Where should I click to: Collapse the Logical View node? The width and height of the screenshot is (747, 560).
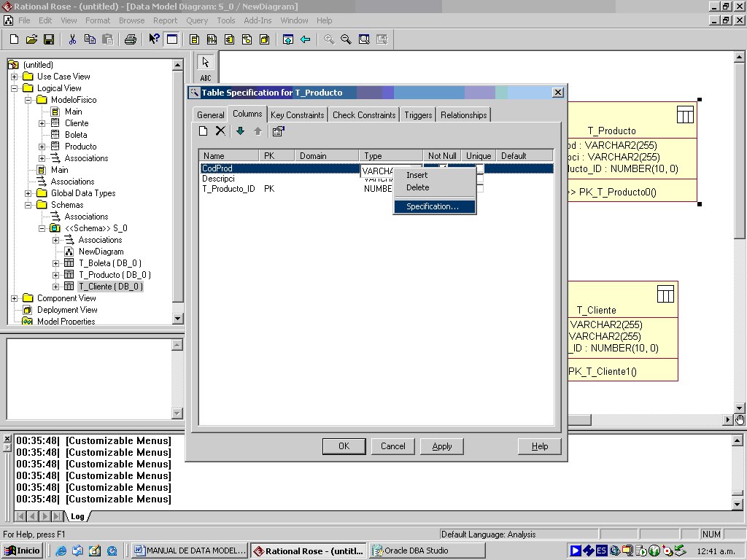[15, 88]
